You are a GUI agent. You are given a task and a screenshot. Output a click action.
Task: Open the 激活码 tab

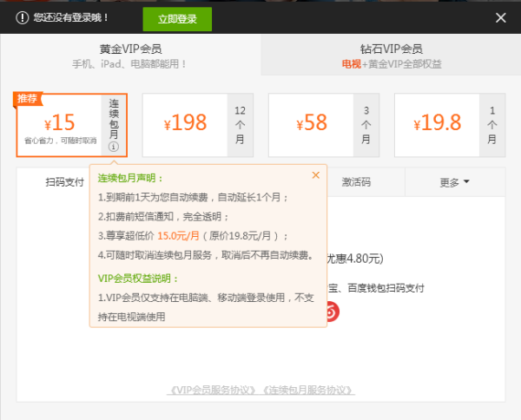pos(356,182)
